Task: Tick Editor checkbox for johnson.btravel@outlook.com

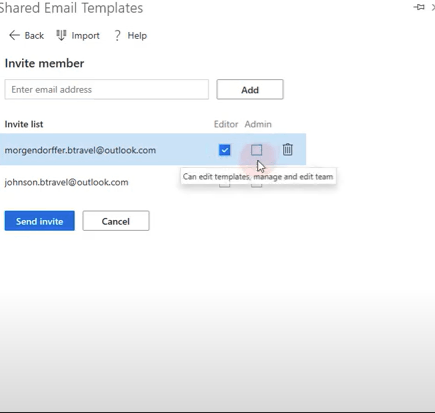Action: (x=225, y=184)
